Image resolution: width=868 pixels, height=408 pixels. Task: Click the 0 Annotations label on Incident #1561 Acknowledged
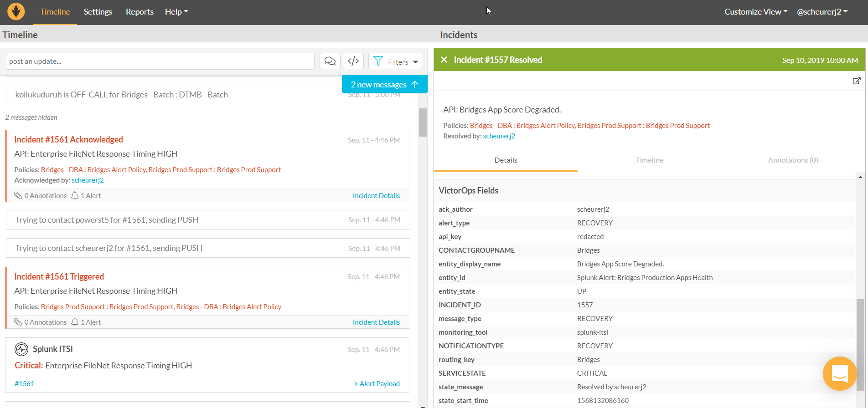[x=46, y=195]
